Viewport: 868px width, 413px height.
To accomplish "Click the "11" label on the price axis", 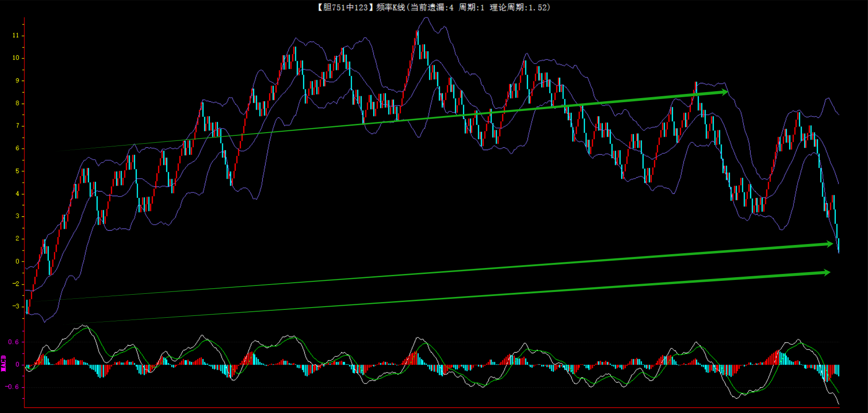I will [16, 35].
